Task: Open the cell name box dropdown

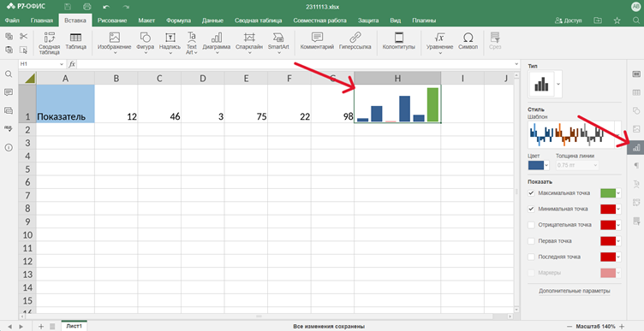Action: tap(62, 64)
